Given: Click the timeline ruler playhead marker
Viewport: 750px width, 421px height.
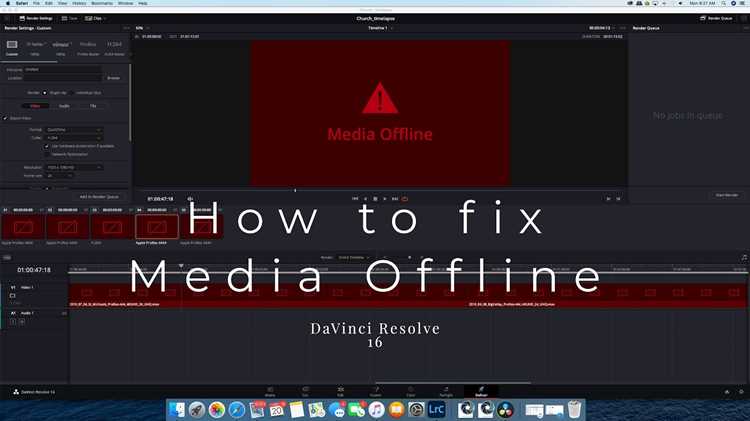Looking at the screenshot, I should click(181, 266).
